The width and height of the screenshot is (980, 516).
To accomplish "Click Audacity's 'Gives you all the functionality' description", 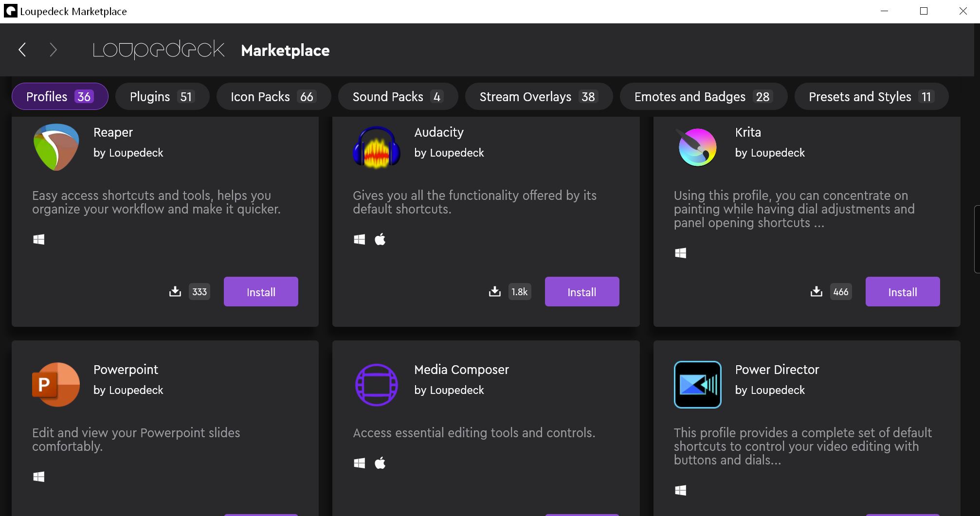I will [x=474, y=202].
